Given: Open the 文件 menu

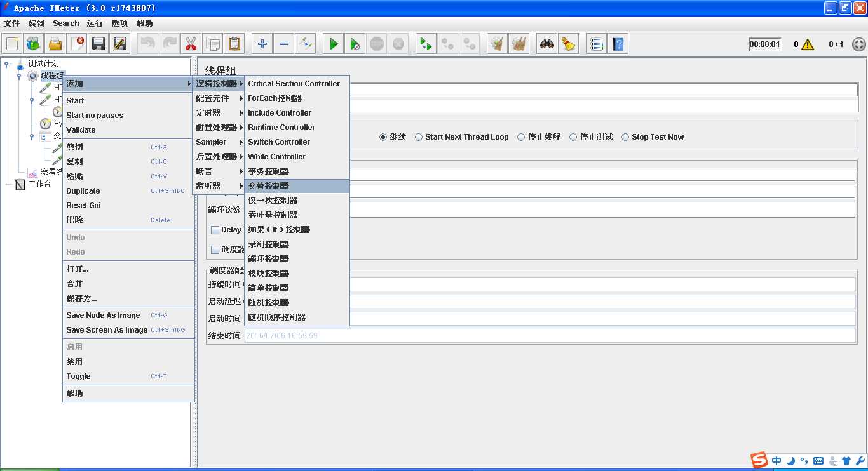Looking at the screenshot, I should (12, 23).
